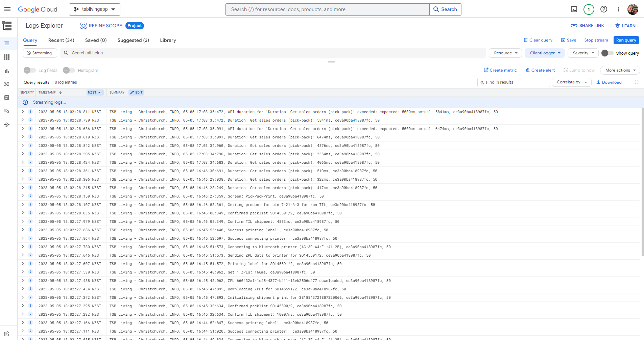Screen dimensions: 644x340
Task: Open the Library tab
Action: click(168, 40)
